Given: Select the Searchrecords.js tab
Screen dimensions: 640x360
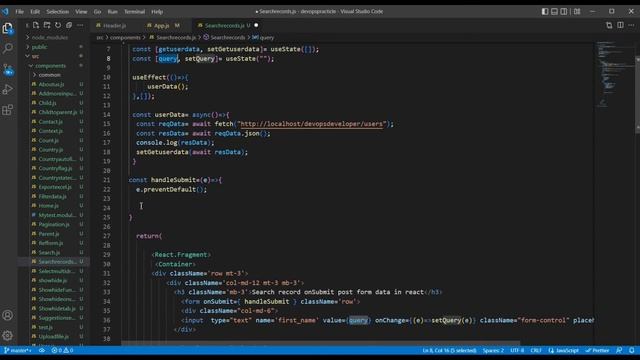Looking at the screenshot, I should (x=224, y=25).
